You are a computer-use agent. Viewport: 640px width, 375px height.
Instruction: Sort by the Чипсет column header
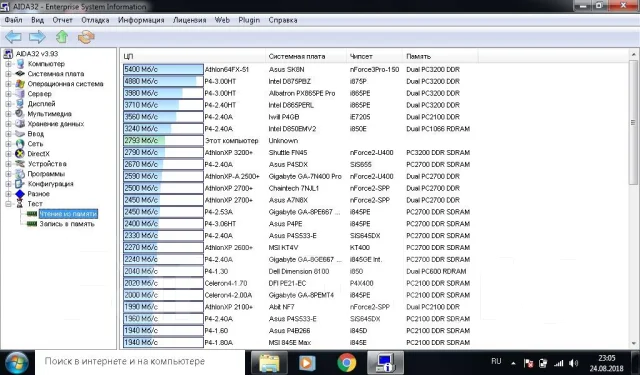pyautogui.click(x=375, y=56)
